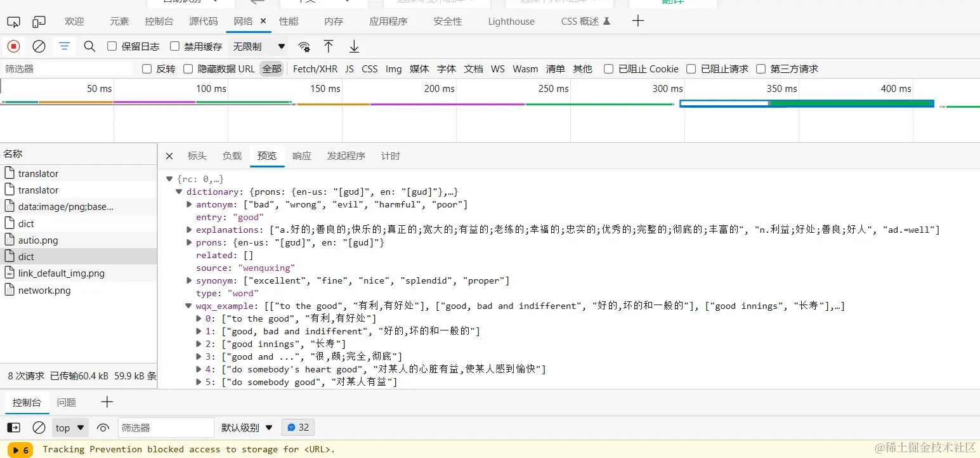Expand wqx_example item 2 good innings
980x458 pixels.
(199, 344)
